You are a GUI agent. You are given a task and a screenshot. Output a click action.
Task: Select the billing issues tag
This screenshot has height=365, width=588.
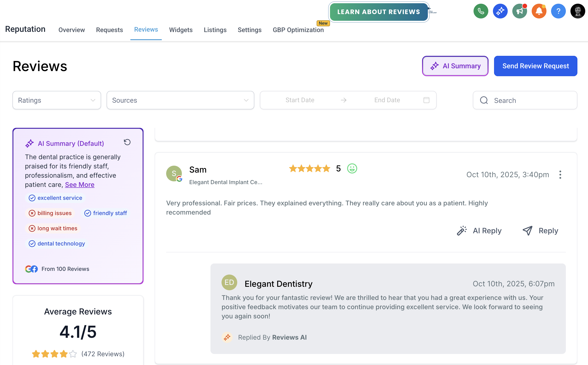50,213
